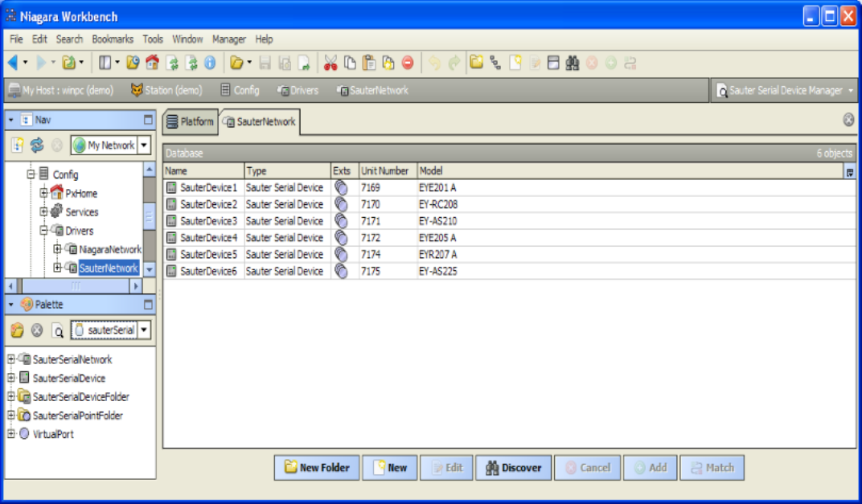
Task: Click the Station (demo) breadcrumb
Action: point(166,90)
